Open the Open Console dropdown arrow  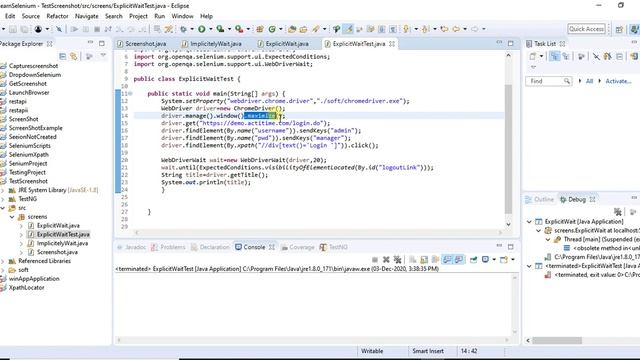click(x=513, y=260)
